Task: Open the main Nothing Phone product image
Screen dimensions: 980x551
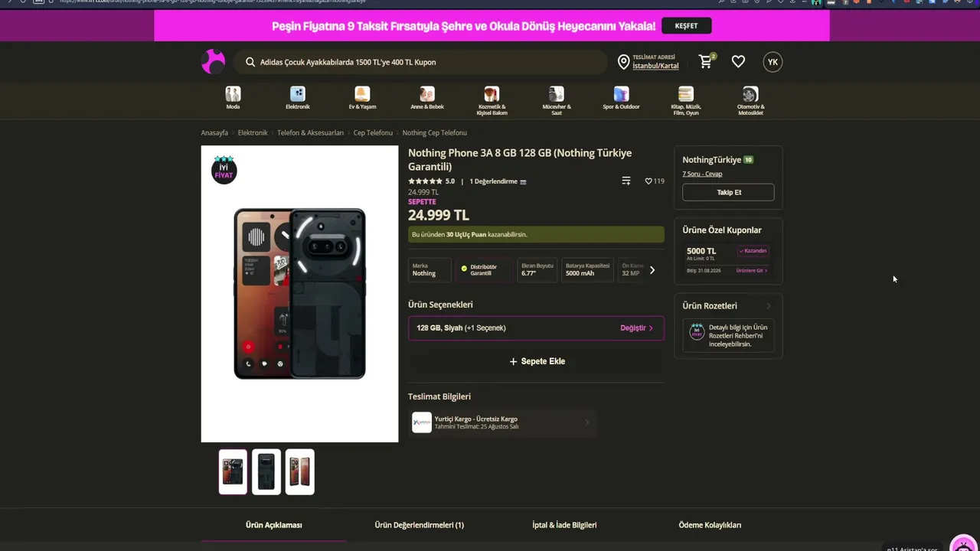Action: pyautogui.click(x=299, y=294)
